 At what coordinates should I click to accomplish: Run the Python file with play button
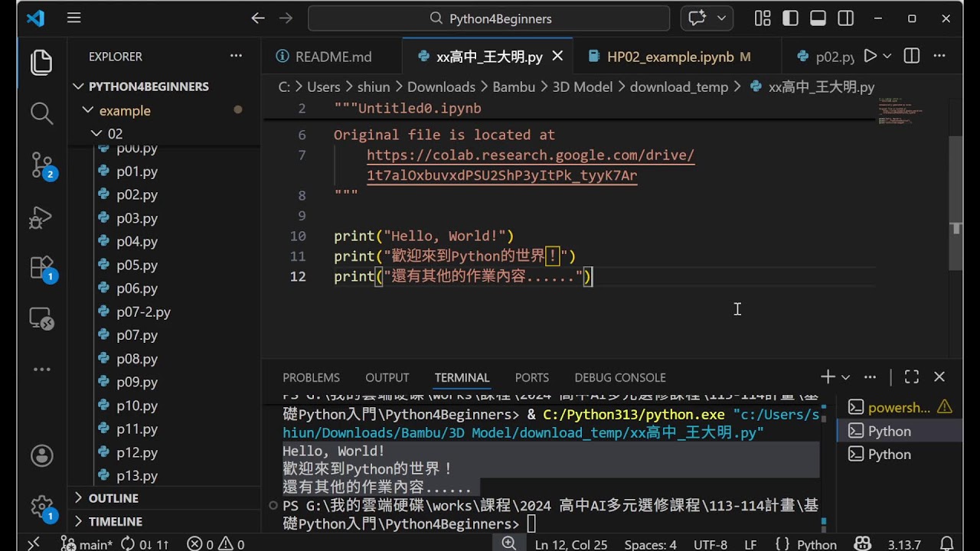(x=871, y=56)
